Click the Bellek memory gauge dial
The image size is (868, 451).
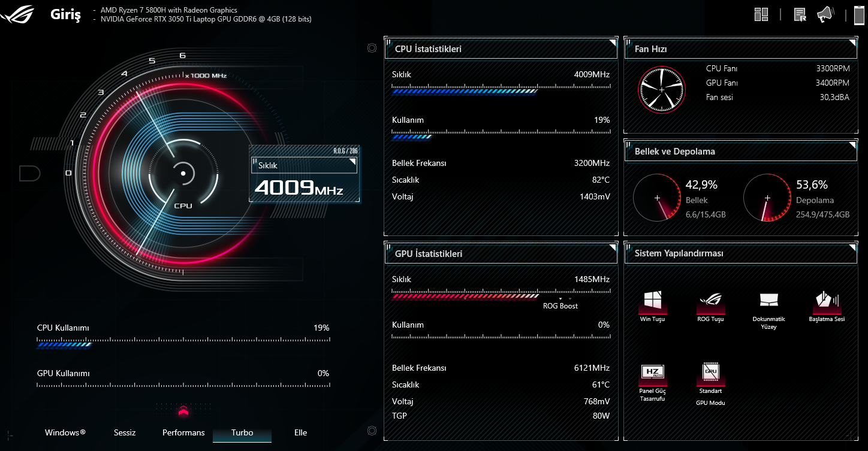click(657, 198)
